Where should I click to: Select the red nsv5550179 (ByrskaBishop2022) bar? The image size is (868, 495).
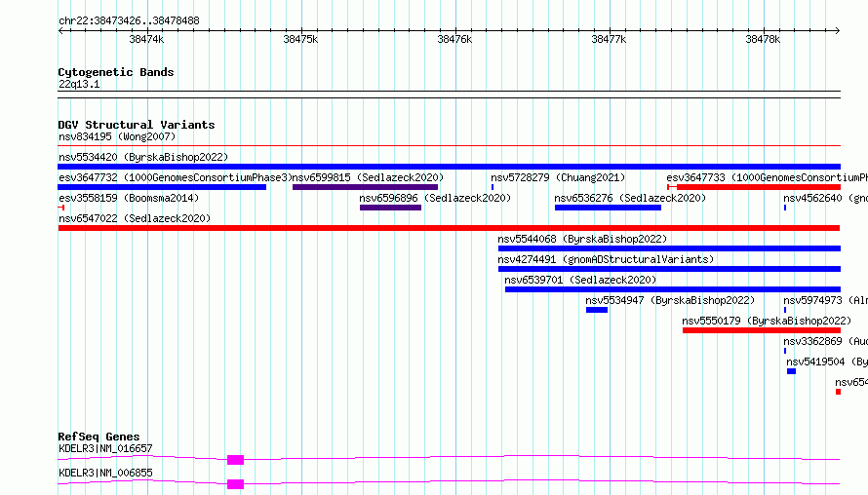[x=761, y=330]
